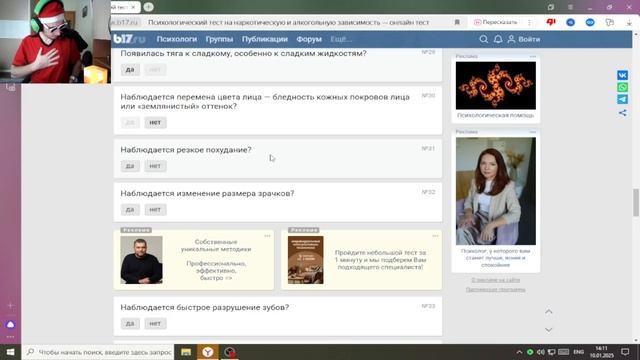Click the Yandex Browser taskbar icon
The image size is (640, 360).
pyautogui.click(x=208, y=352)
